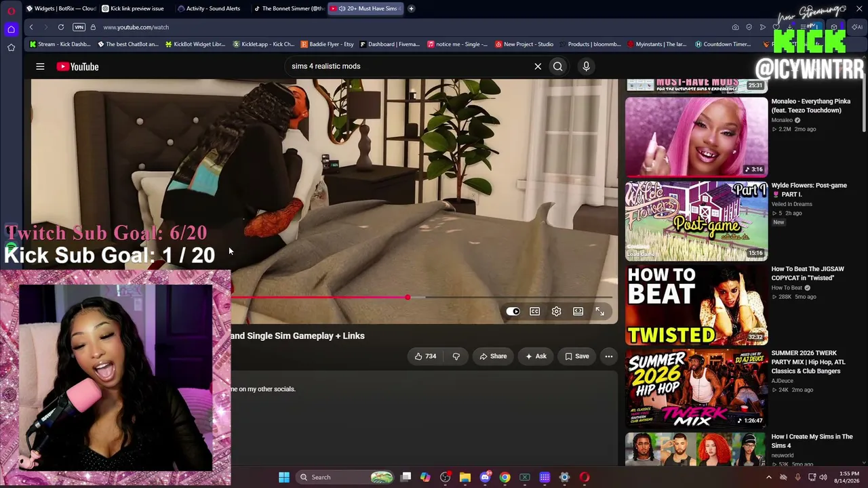The height and width of the screenshot is (488, 868).
Task: Open Baddie Flyer Etsy bookmark
Action: (x=328, y=45)
